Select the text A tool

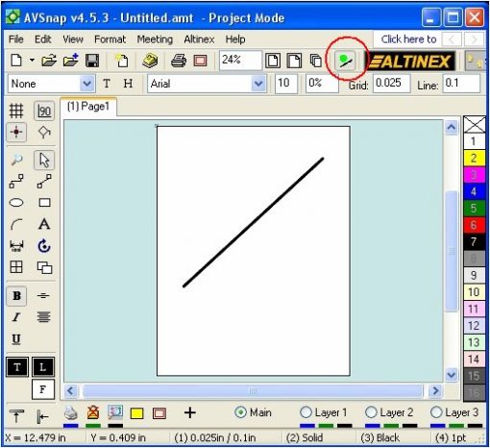44,224
